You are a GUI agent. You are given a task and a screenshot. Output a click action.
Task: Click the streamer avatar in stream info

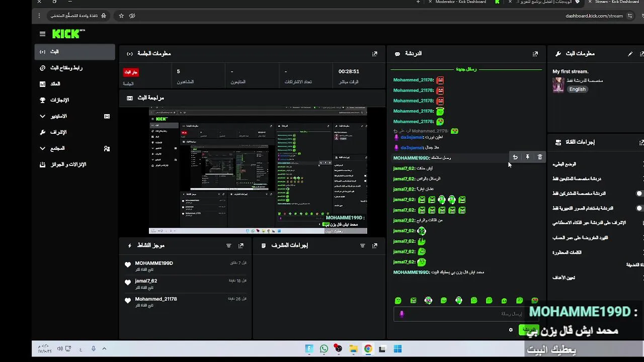[558, 85]
